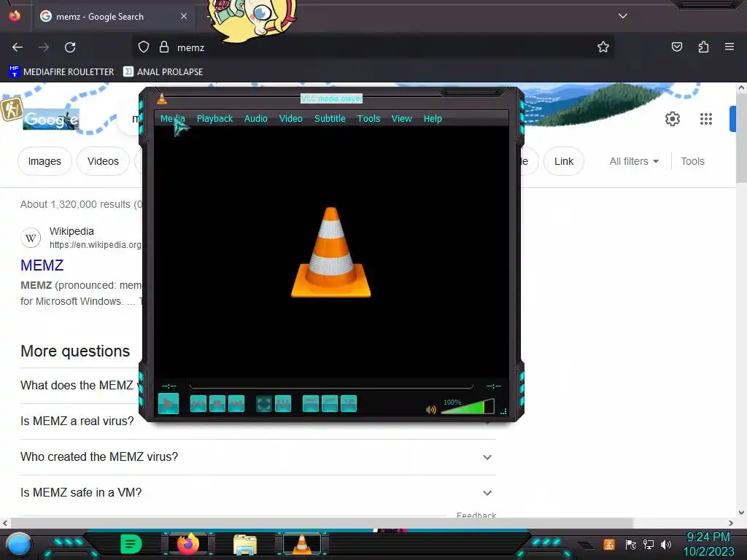Open the View menu in VLC
Image resolution: width=747 pixels, height=560 pixels.
tap(402, 119)
